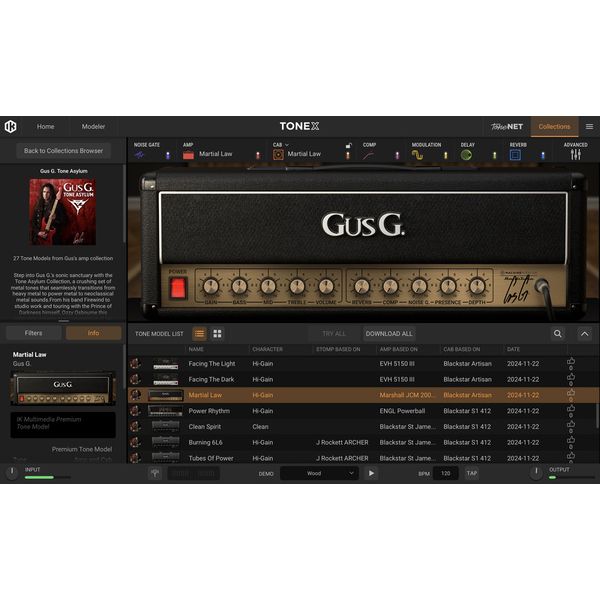
Task: Select the red Amp icon
Action: [188, 155]
